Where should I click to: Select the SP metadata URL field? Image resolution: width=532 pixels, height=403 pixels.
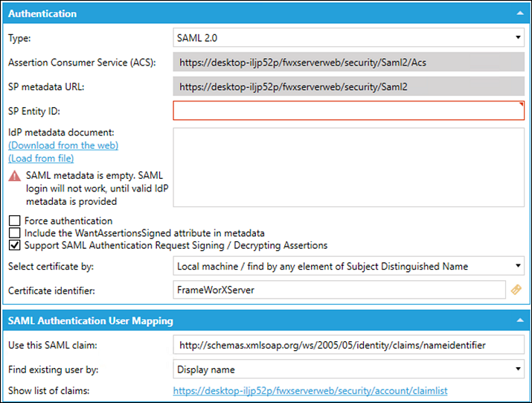(x=348, y=86)
